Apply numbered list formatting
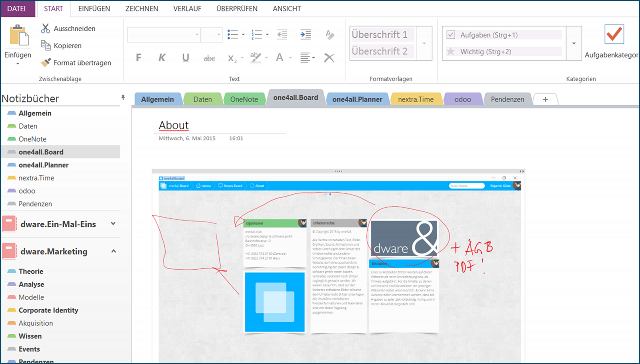Viewport: 640px width, 364px height. click(x=256, y=34)
